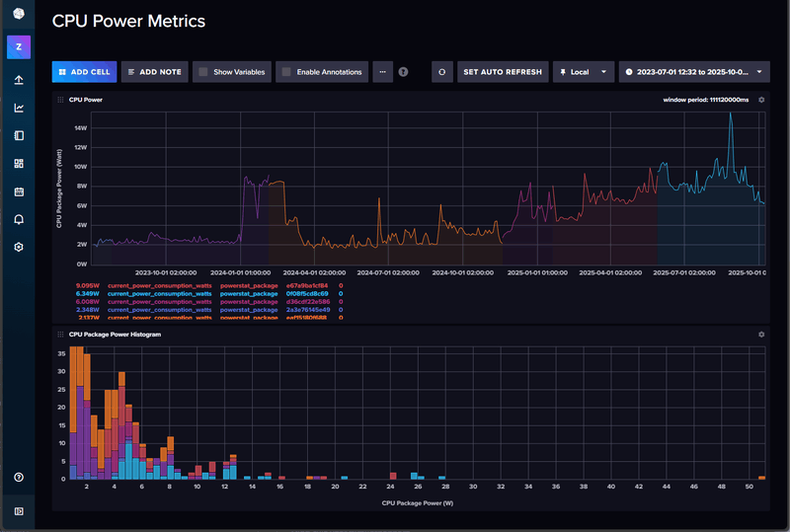
Task: Click the user account Z avatar
Action: click(x=19, y=45)
